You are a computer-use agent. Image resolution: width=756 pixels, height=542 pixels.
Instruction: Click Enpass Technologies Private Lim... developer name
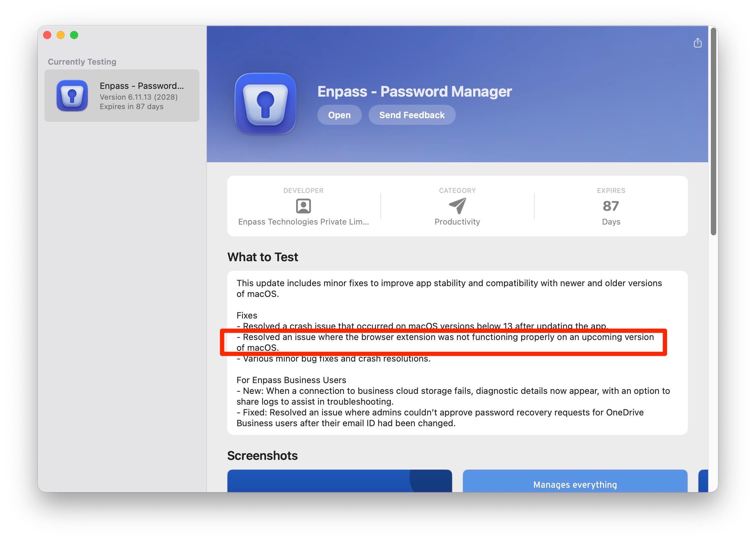(303, 222)
